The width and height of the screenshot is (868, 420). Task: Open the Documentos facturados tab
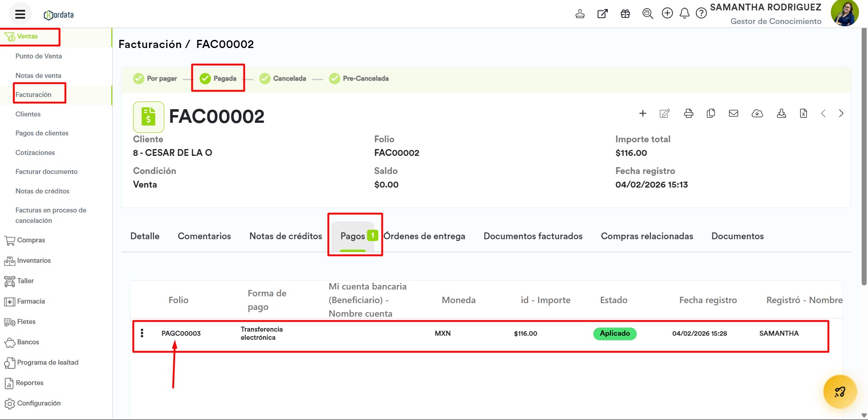(533, 236)
